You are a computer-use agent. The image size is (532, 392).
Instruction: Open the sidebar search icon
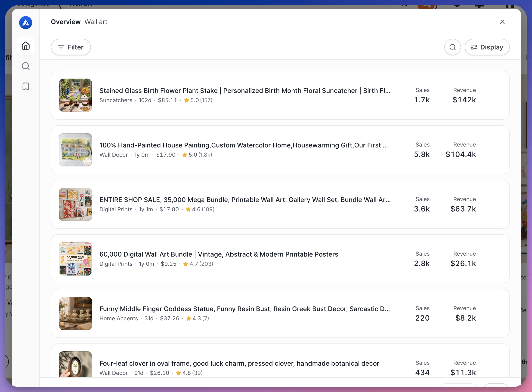tap(26, 66)
